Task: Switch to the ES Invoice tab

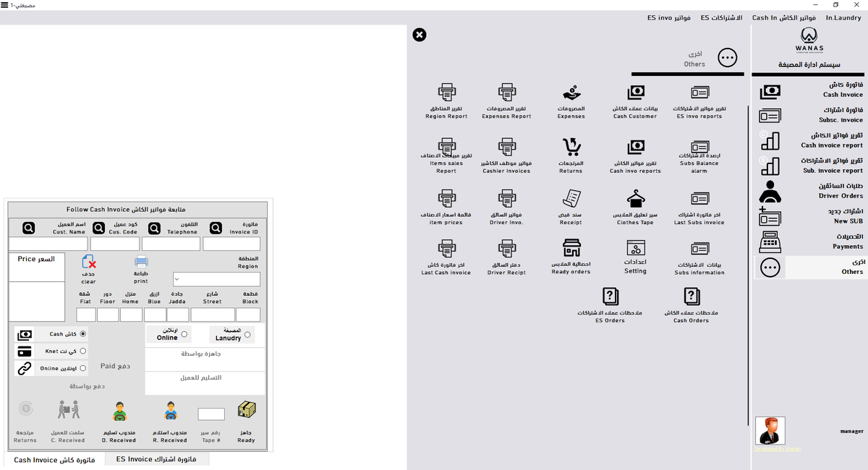Action: 158,458
